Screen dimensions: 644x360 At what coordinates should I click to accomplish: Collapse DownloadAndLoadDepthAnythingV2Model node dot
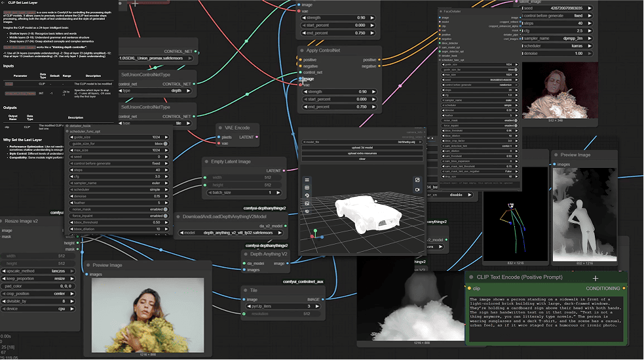pos(178,216)
